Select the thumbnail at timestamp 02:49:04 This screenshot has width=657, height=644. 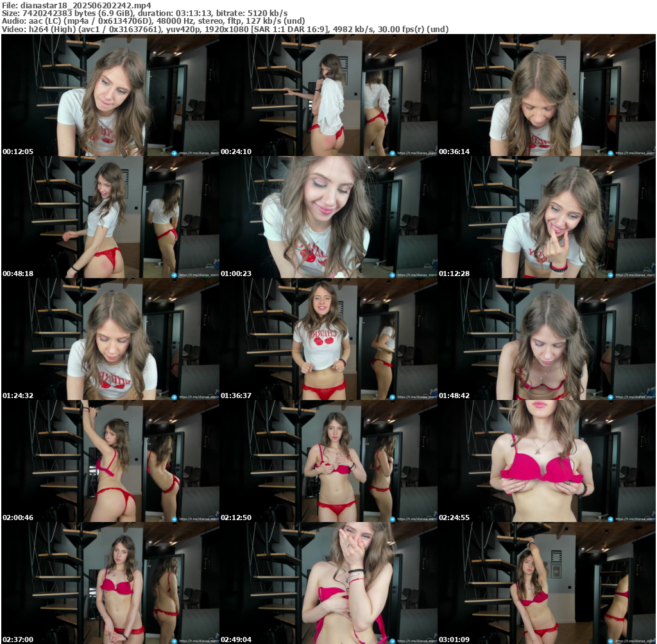(x=328, y=583)
